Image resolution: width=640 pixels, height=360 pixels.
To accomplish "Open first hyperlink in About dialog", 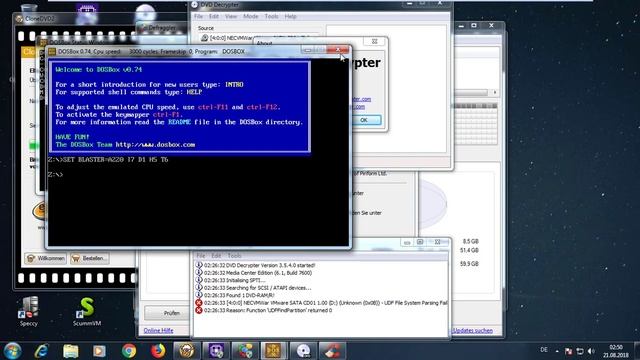I will 361,99.
